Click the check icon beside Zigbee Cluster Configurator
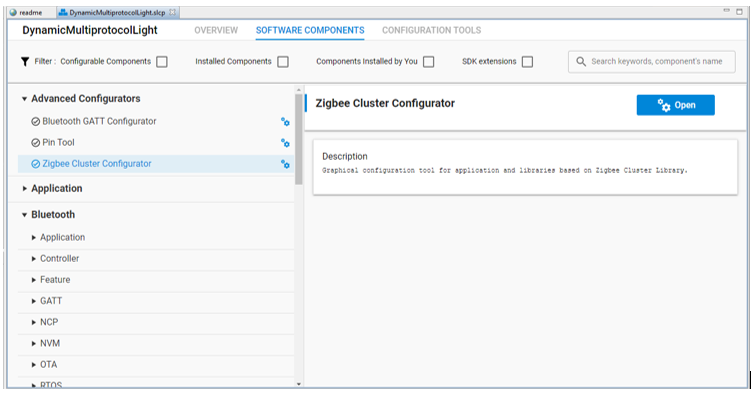Image resolution: width=752 pixels, height=394 pixels. point(35,164)
